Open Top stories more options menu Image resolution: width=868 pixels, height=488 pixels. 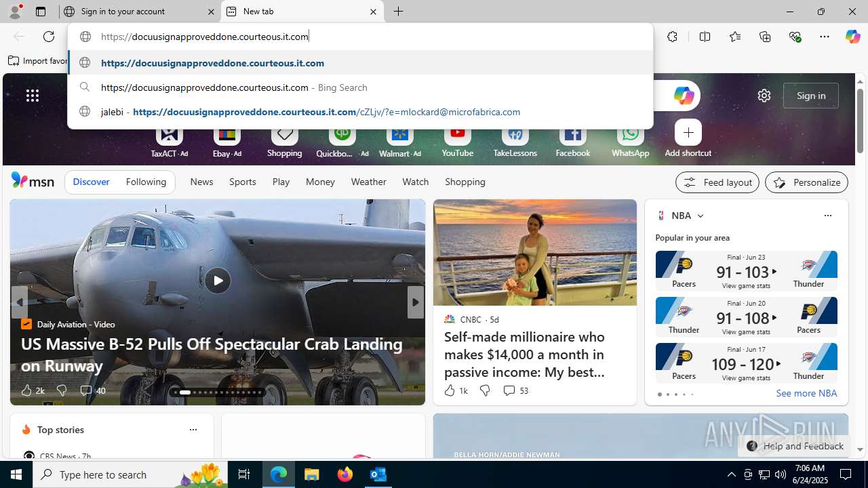pyautogui.click(x=193, y=430)
